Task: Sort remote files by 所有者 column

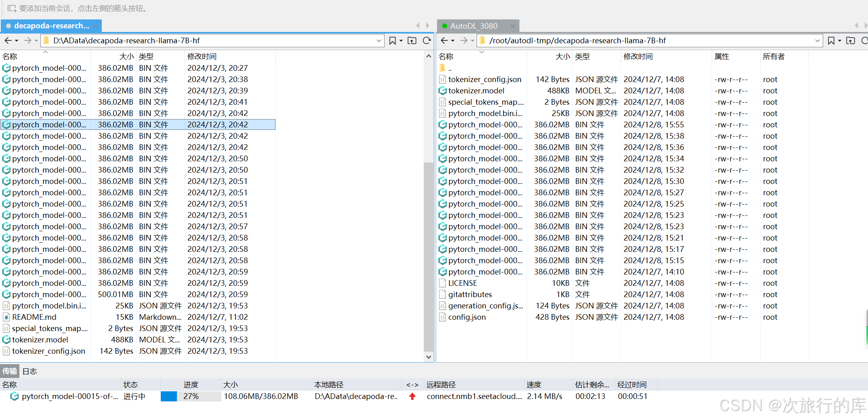Action: (x=784, y=57)
